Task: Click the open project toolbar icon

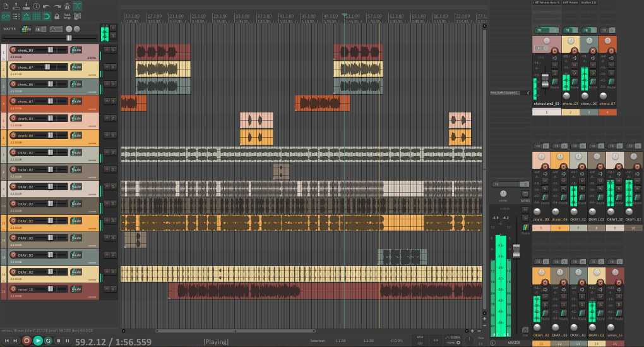Action: [16, 6]
